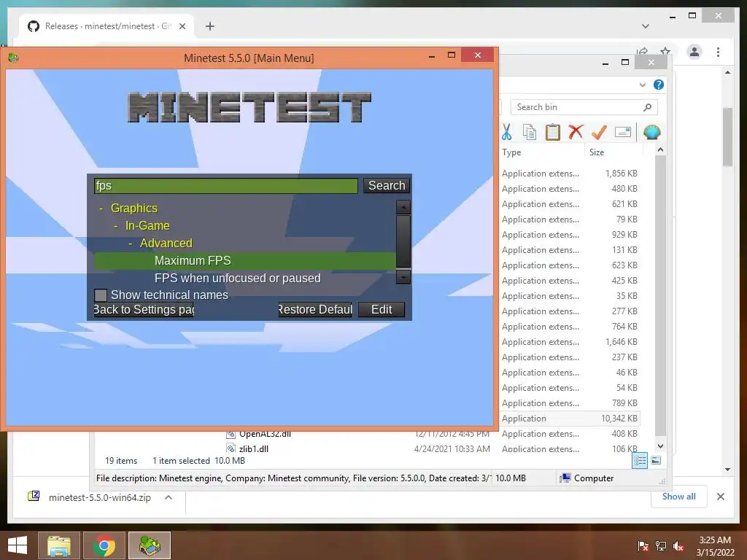The width and height of the screenshot is (747, 560).
Task: Switch Explorer to large icons view
Action: tap(656, 460)
